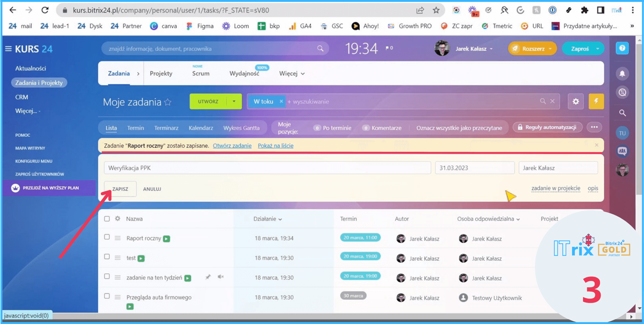Click mute icon on zadanie na ten tydzień
Image resolution: width=644 pixels, height=324 pixels.
221,277
